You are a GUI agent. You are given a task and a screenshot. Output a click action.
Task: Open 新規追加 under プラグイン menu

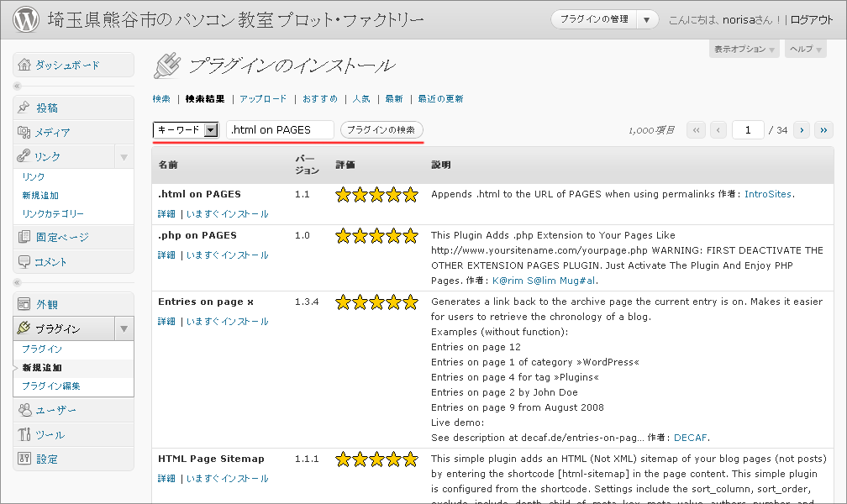click(x=42, y=367)
